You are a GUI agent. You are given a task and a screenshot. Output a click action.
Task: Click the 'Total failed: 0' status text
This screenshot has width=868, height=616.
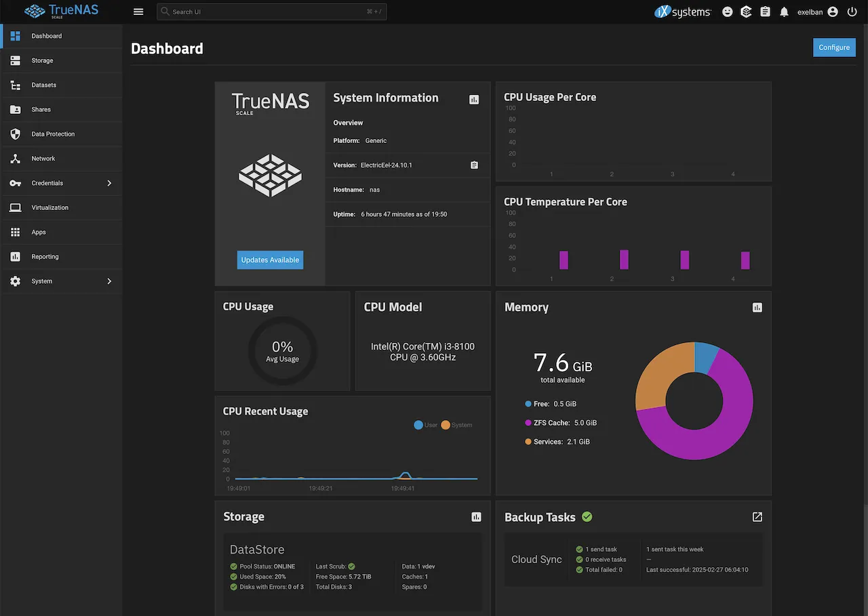pyautogui.click(x=604, y=570)
